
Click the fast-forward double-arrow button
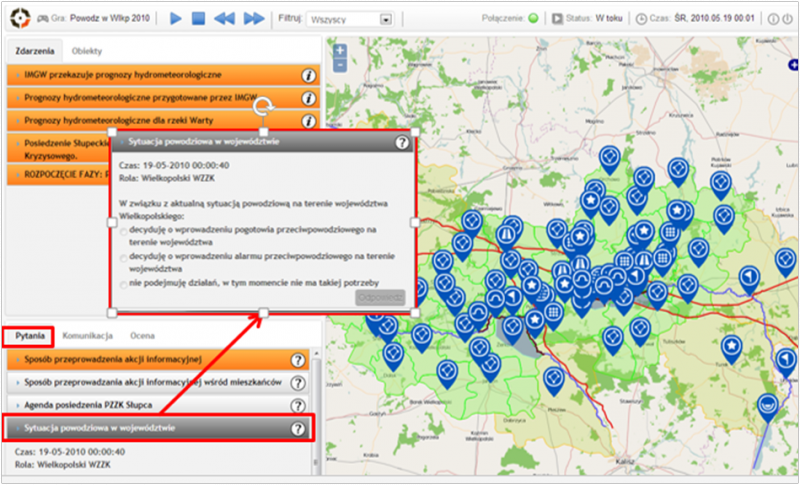[254, 18]
